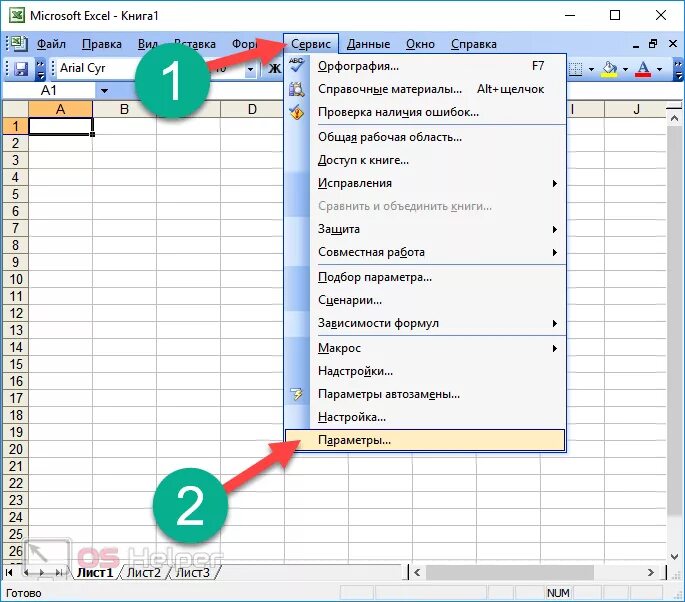Screen dimensions: 685x602
Task: Select column D header
Action: (x=252, y=109)
